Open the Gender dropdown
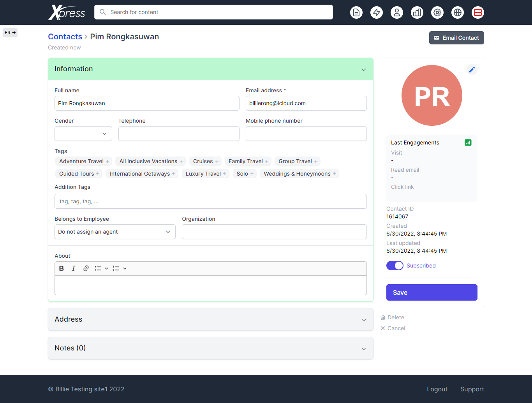Image resolution: width=532 pixels, height=403 pixels. pos(83,134)
